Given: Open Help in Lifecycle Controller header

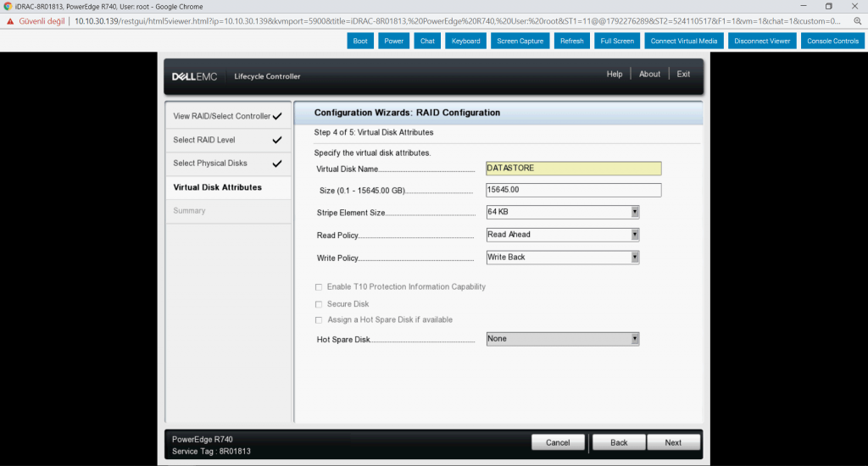Looking at the screenshot, I should (x=615, y=75).
